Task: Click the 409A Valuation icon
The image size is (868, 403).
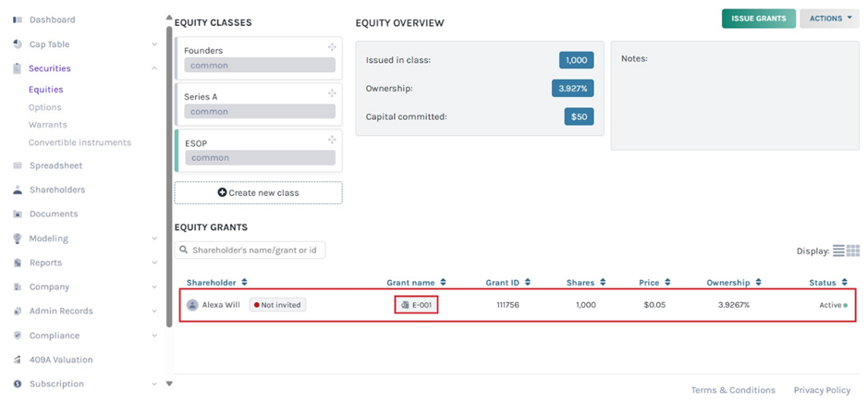Action: click(x=18, y=360)
